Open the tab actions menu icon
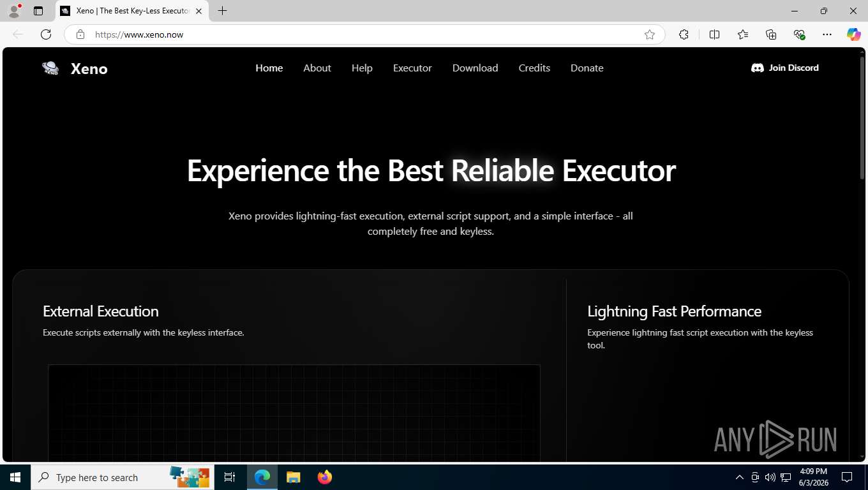The image size is (868, 490). coord(38,11)
